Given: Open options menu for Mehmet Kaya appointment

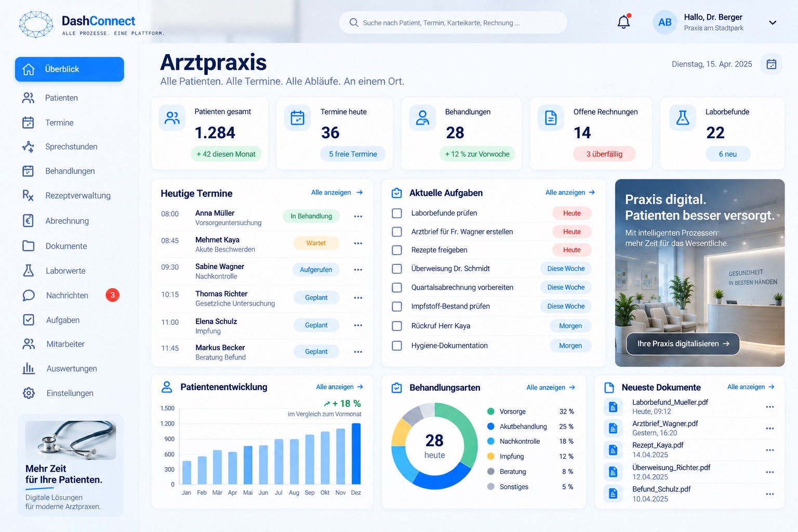Looking at the screenshot, I should click(x=358, y=243).
